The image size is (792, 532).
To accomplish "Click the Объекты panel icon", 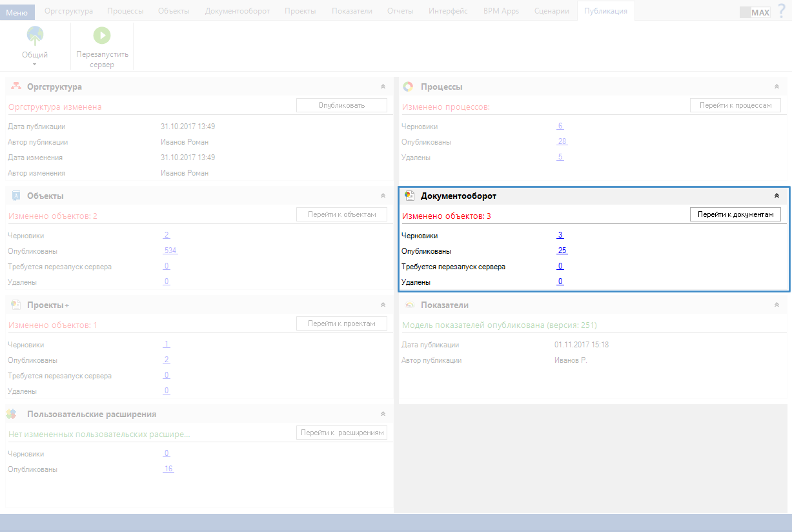I will tap(16, 196).
